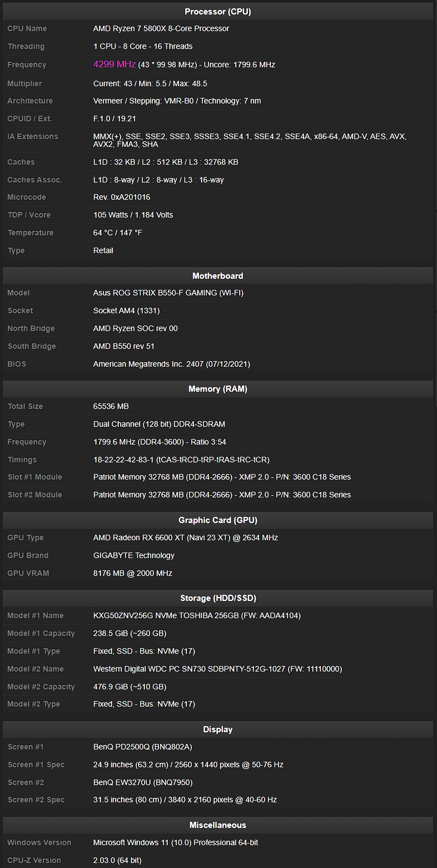Click the Timings row label
Screen dimensions: 437x868
(x=22, y=460)
